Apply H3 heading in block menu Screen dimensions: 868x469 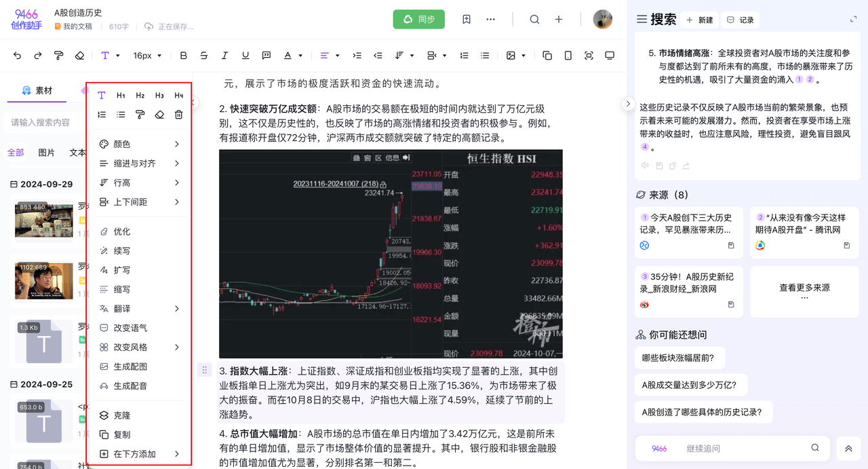click(x=159, y=96)
